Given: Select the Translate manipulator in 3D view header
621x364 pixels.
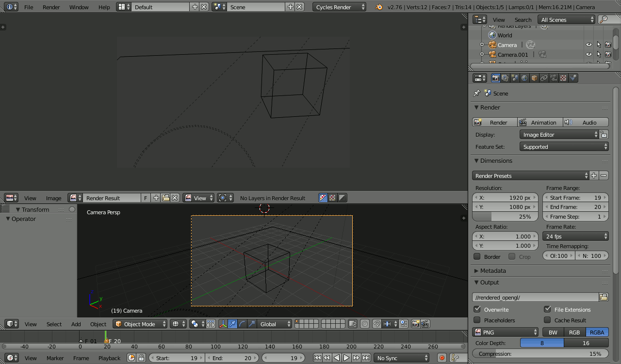Looking at the screenshot, I should tap(233, 324).
